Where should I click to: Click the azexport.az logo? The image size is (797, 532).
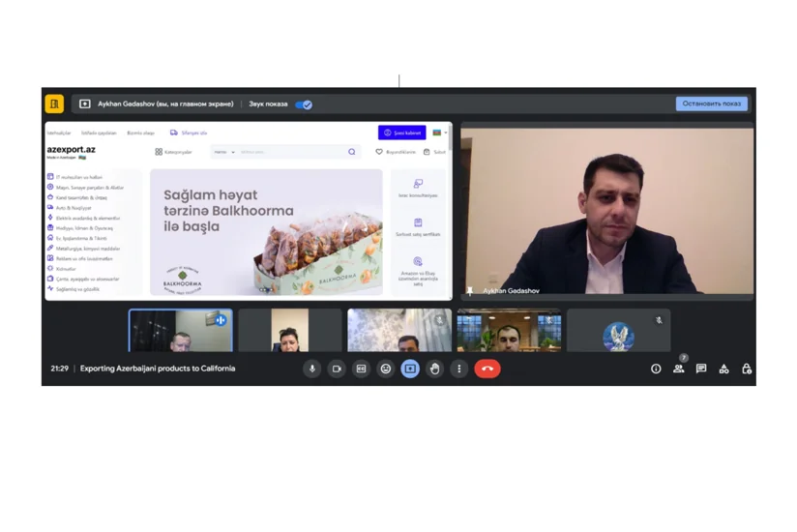tap(72, 150)
